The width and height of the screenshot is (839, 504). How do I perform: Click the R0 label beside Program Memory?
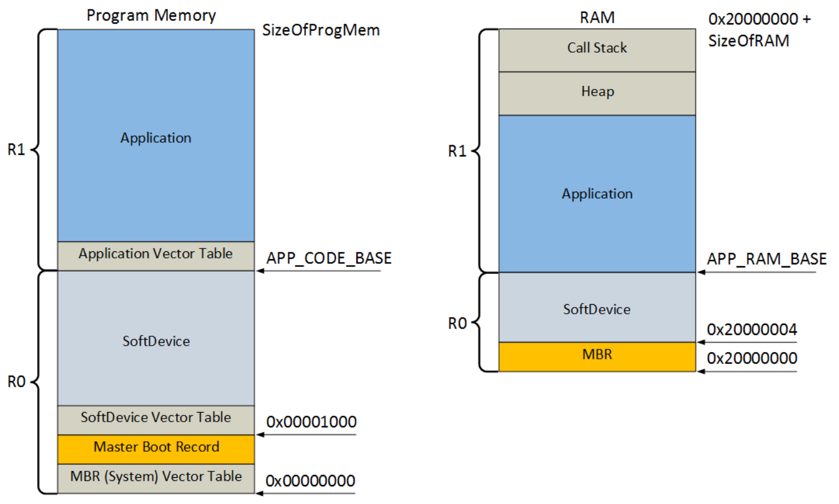16,382
